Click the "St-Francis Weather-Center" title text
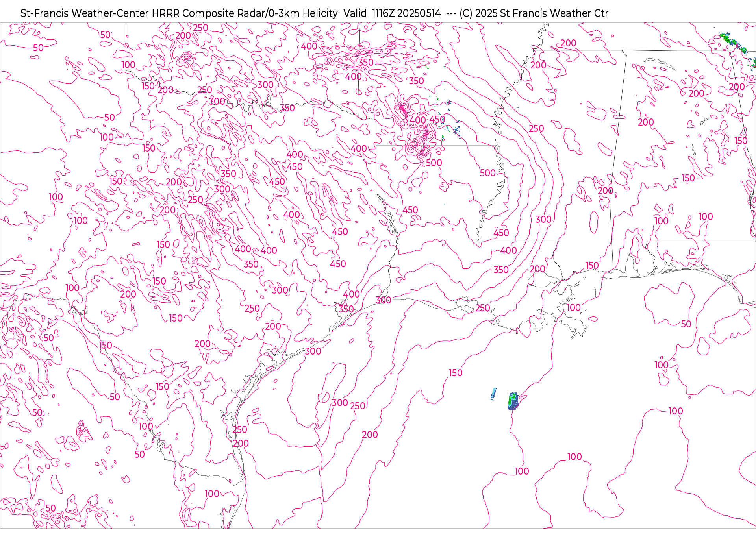The width and height of the screenshot is (756, 551). click(x=85, y=13)
